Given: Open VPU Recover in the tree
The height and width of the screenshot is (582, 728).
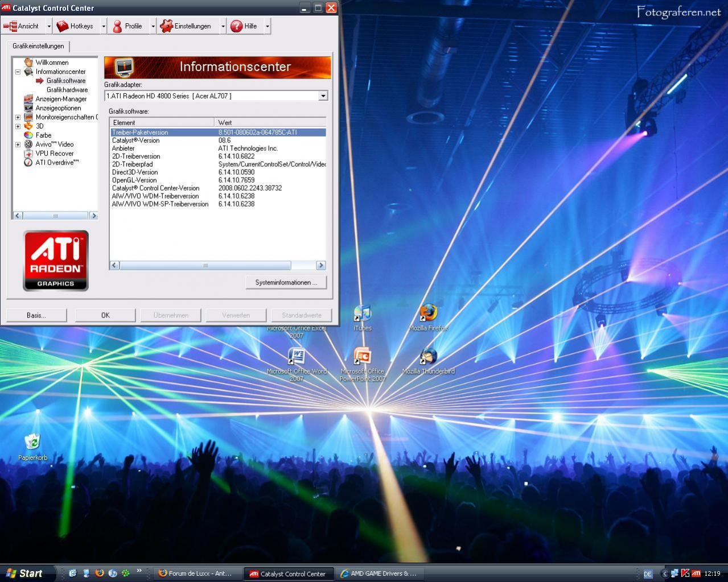Looking at the screenshot, I should click(x=55, y=154).
